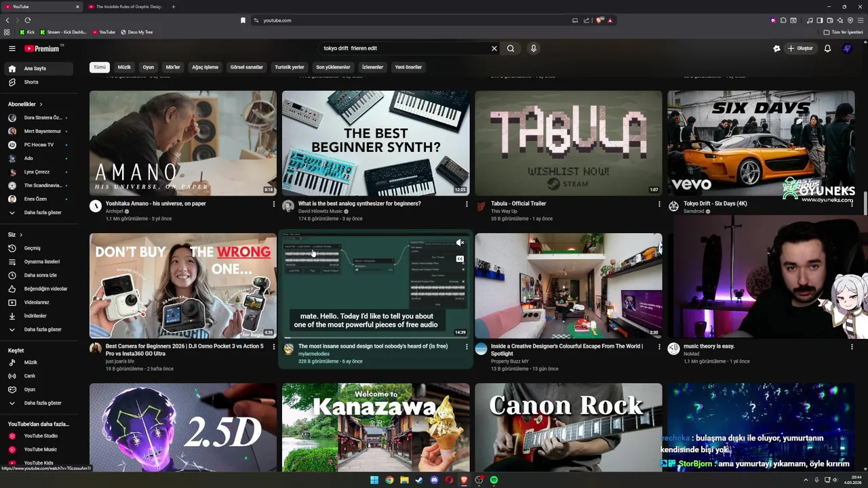Open the Ask/AI sparkle icon beside Oluştur
This screenshot has height=488, width=868.
(776, 48)
